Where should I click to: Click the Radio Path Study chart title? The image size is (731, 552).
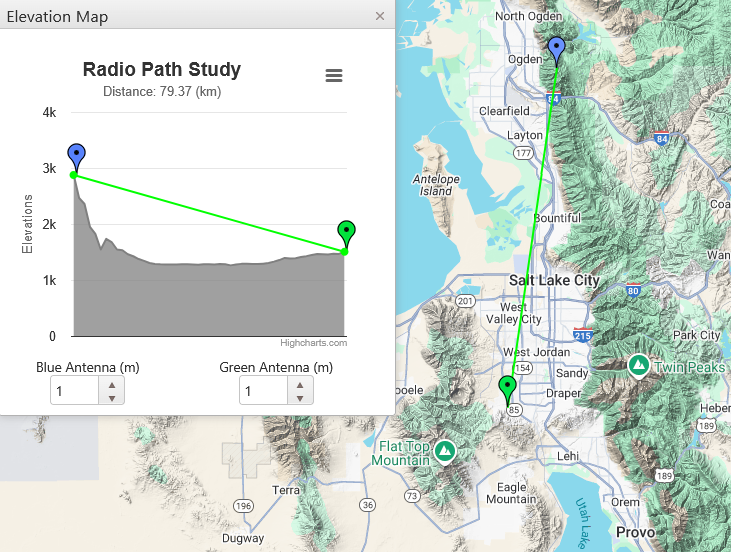[x=161, y=69]
